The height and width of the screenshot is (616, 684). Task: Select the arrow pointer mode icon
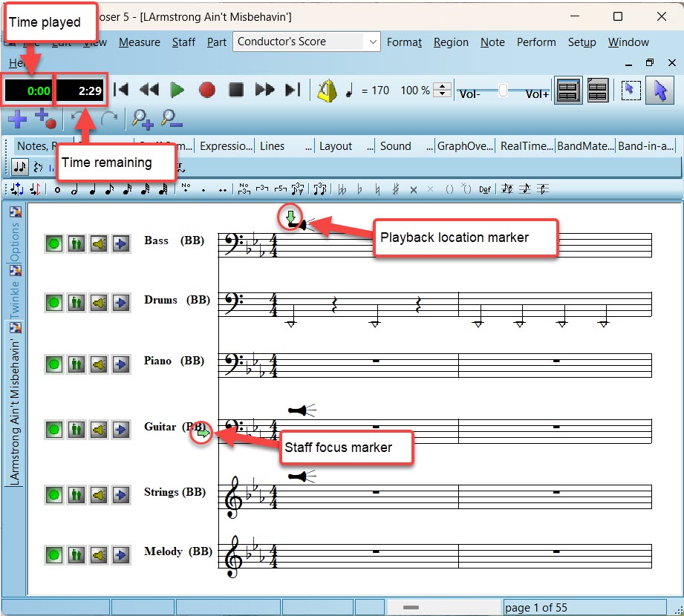[x=659, y=91]
